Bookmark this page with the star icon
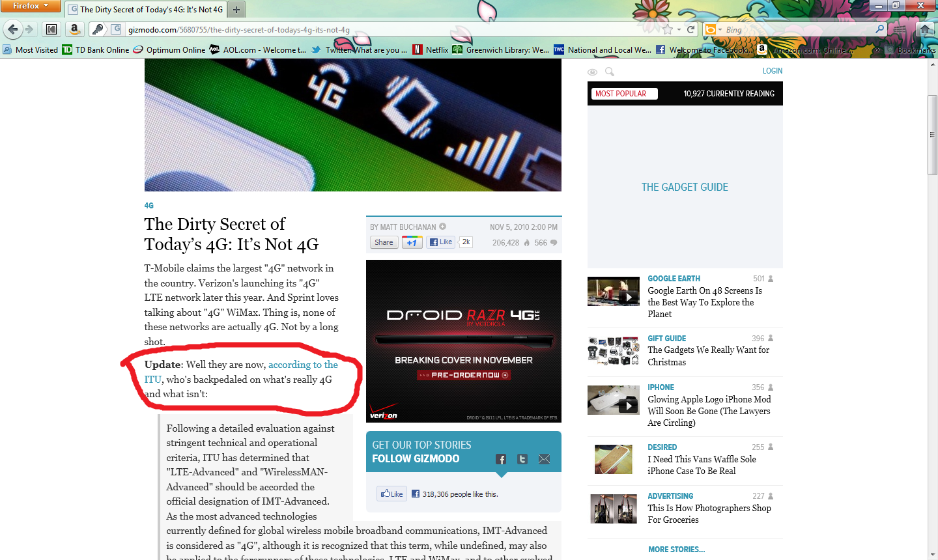Image resolution: width=938 pixels, height=560 pixels. click(667, 29)
